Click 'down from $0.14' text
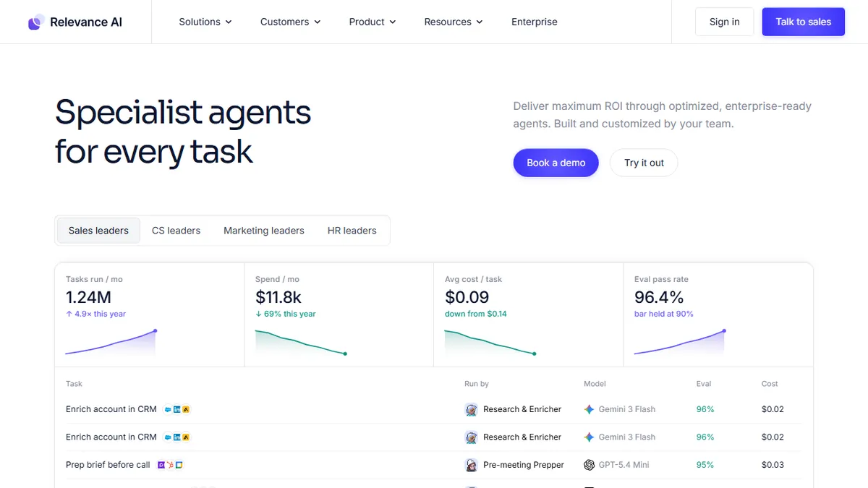This screenshot has height=488, width=868. click(x=476, y=314)
